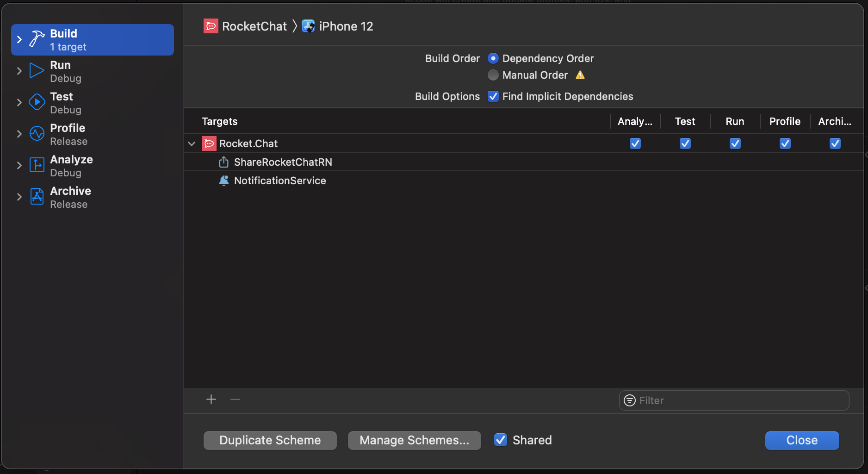Click the Run play icon
This screenshot has width=868, height=474.
(x=37, y=71)
